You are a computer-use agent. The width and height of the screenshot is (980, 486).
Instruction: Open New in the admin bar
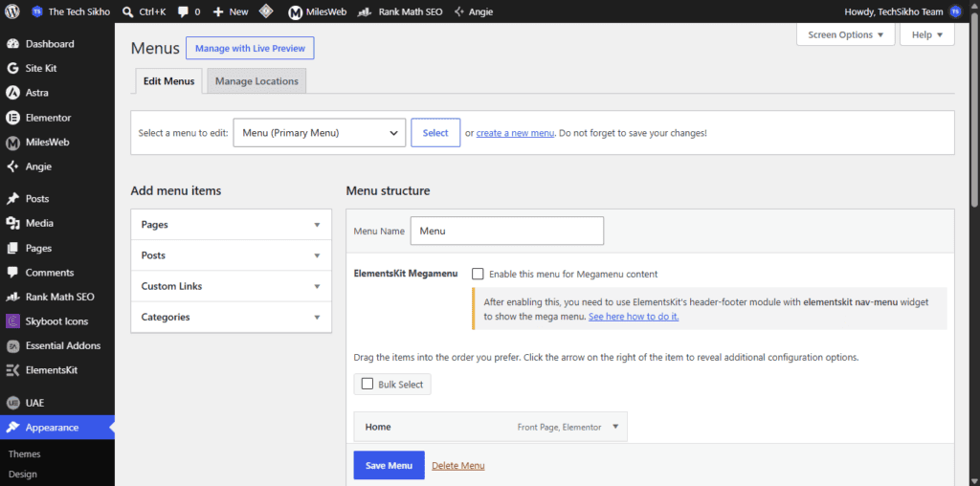[231, 11]
